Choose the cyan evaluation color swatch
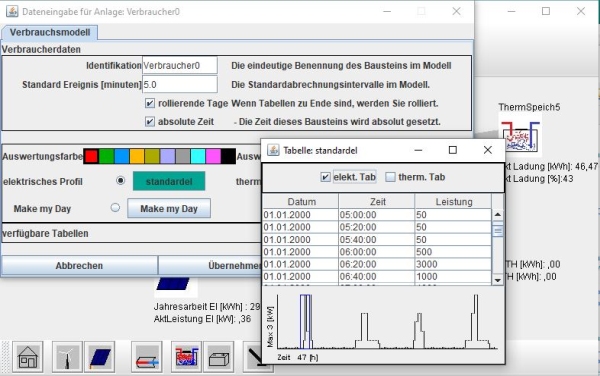The width and height of the screenshot is (600, 376). point(198,156)
